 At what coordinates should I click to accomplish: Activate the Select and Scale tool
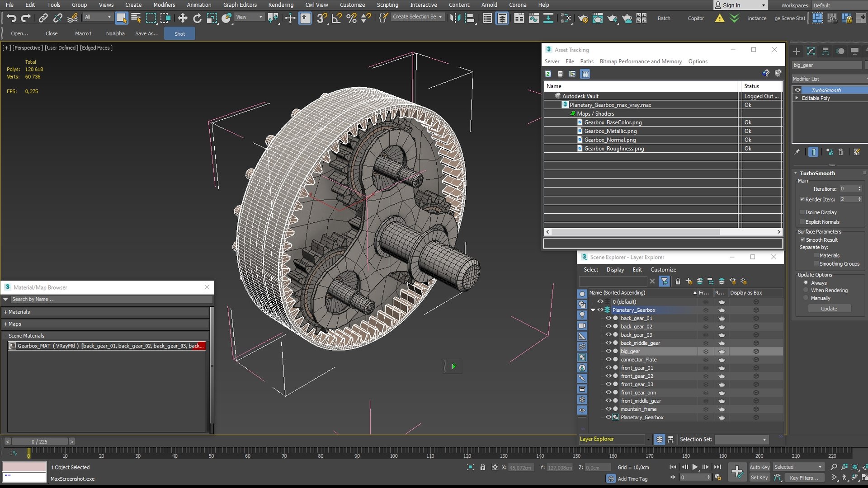pyautogui.click(x=212, y=18)
